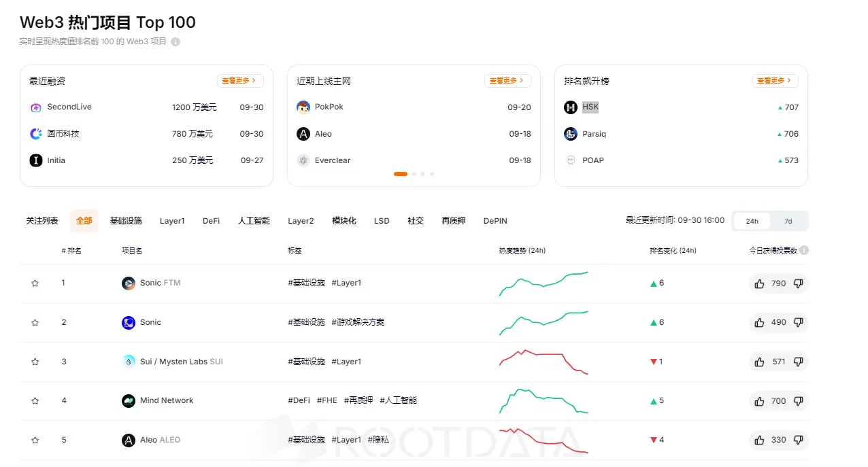Click thumbs-down on the Aleo row
Viewport: 868px width, 467px height.
pos(799,440)
